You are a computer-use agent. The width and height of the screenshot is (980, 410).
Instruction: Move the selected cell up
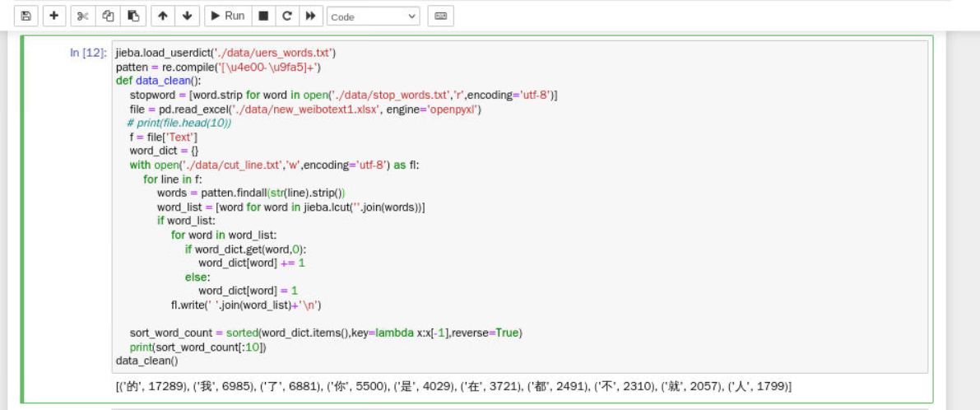[162, 16]
